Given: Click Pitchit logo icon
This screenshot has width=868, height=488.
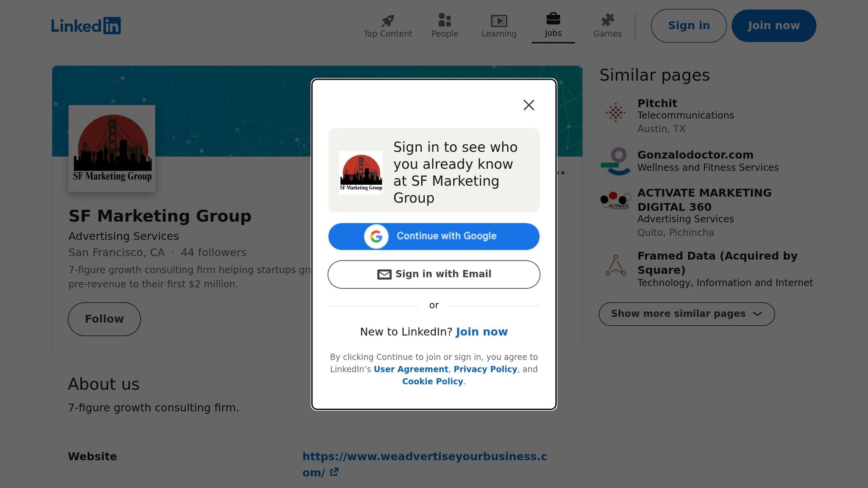Looking at the screenshot, I should coord(615,113).
